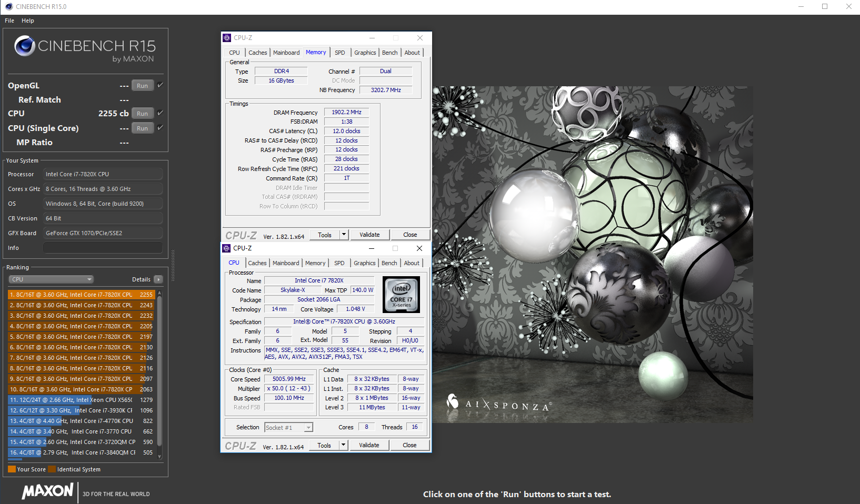
Task: Toggle the CPU (Single Core) test checkbox
Action: [161, 128]
